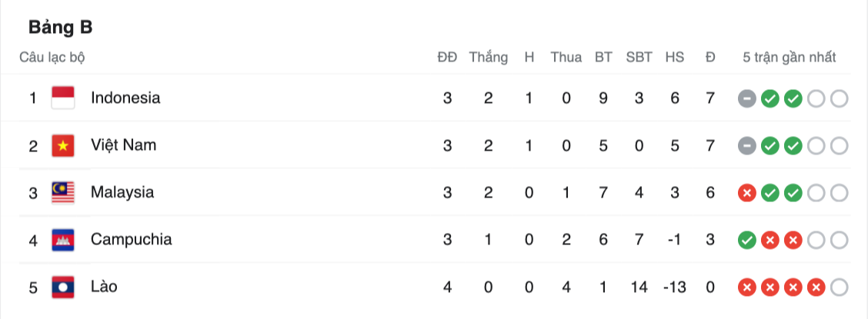
Task: Click the '5 trận gần nhất' header
Action: (x=790, y=58)
